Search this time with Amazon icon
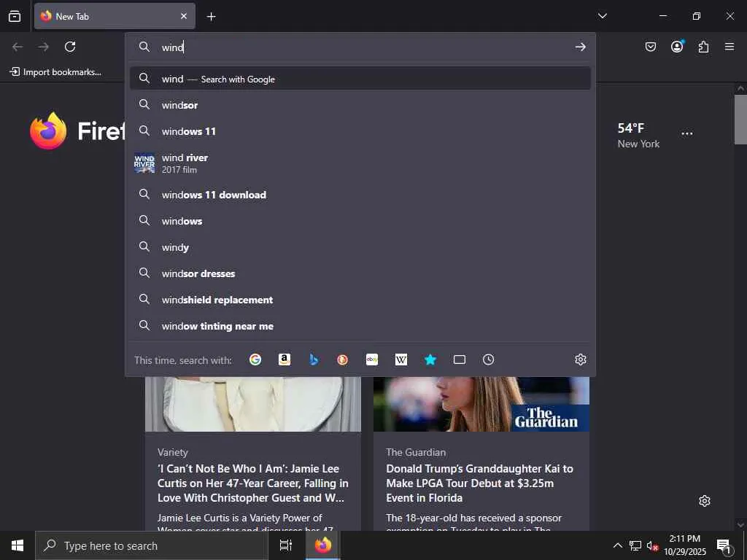The image size is (747, 560). (285, 359)
